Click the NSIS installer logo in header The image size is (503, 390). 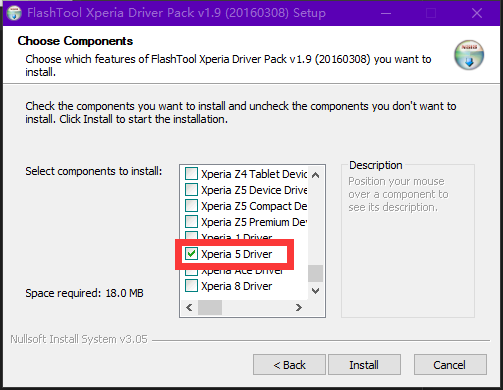click(x=469, y=55)
